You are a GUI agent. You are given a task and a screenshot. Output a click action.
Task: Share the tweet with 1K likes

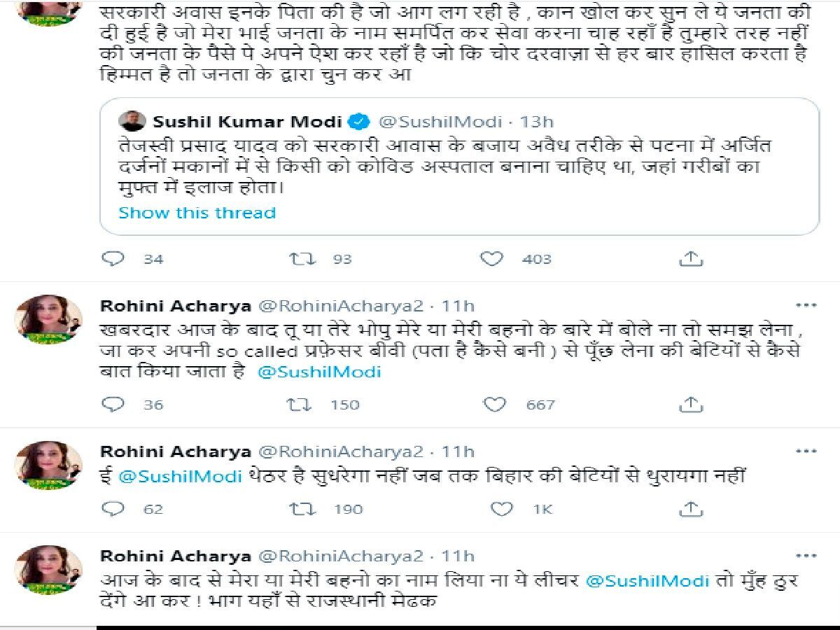click(x=691, y=509)
